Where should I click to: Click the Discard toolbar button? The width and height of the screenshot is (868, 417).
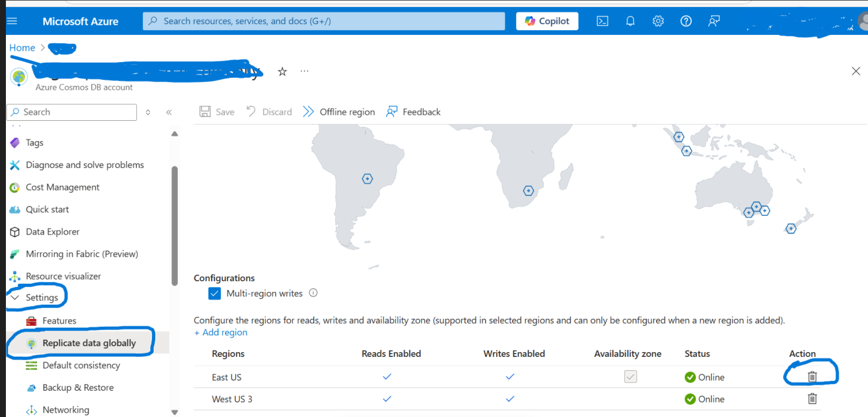269,112
